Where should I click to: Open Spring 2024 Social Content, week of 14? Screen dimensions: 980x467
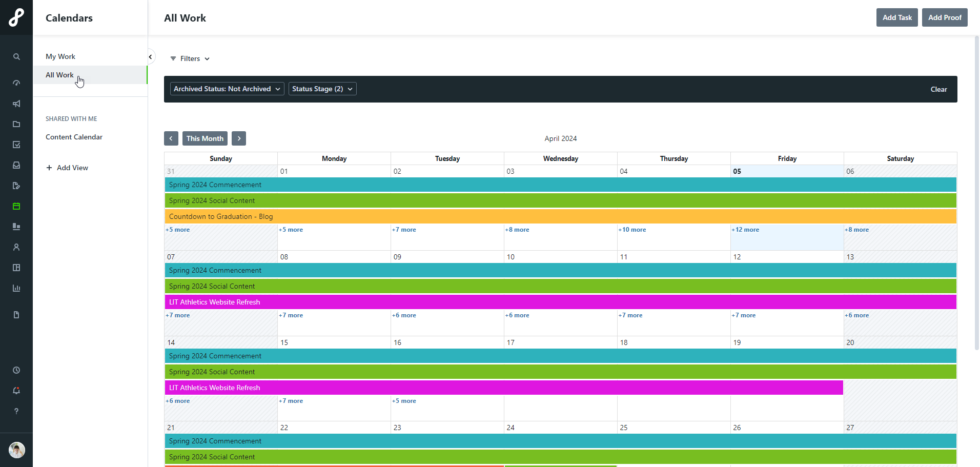click(561, 372)
